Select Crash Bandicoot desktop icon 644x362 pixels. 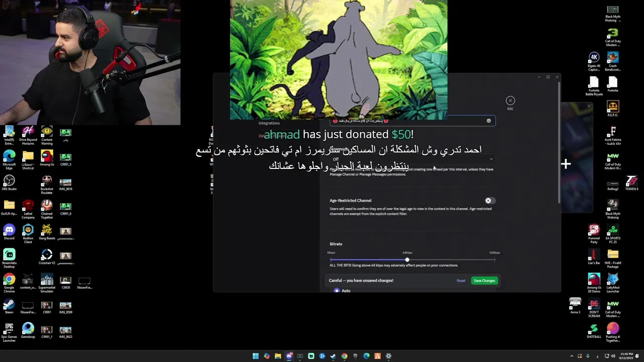click(613, 61)
